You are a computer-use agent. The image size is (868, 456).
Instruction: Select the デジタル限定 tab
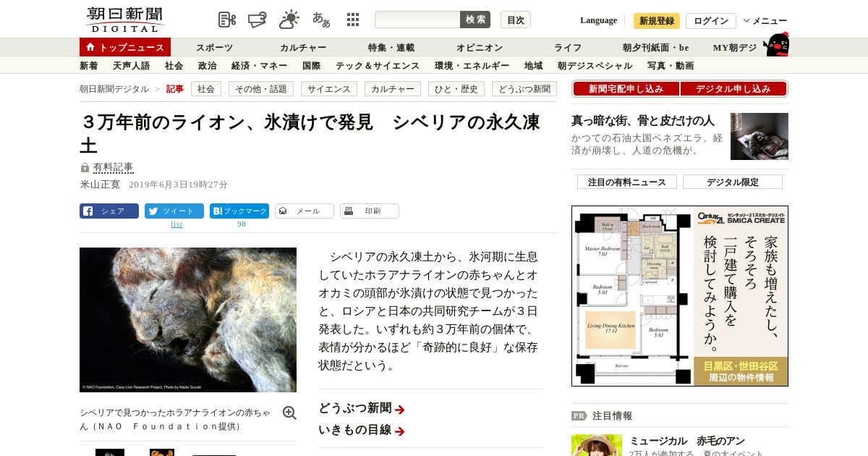pos(733,182)
